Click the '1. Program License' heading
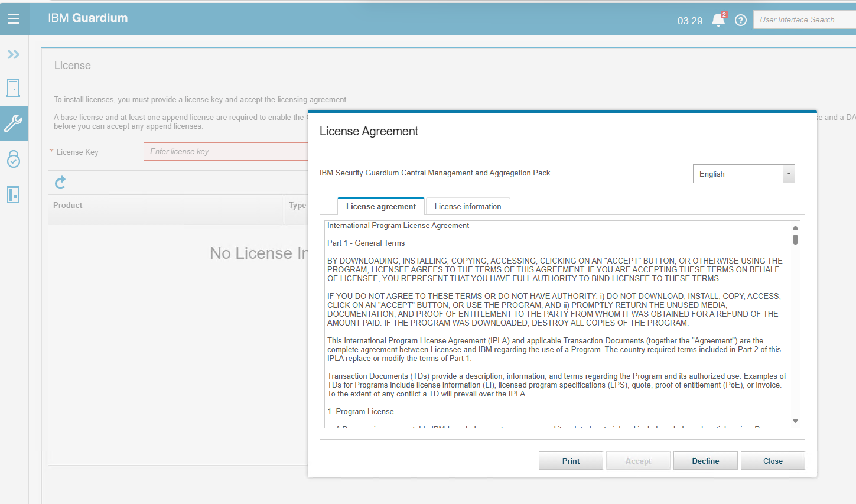 pyautogui.click(x=360, y=412)
